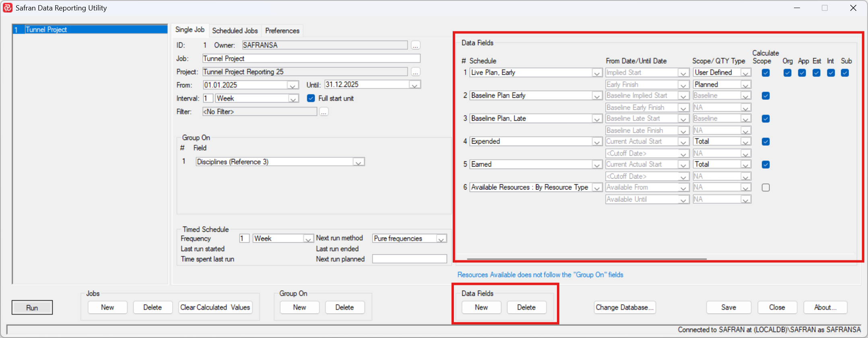
Task: Click Delete in the Data Fields group
Action: pyautogui.click(x=526, y=307)
